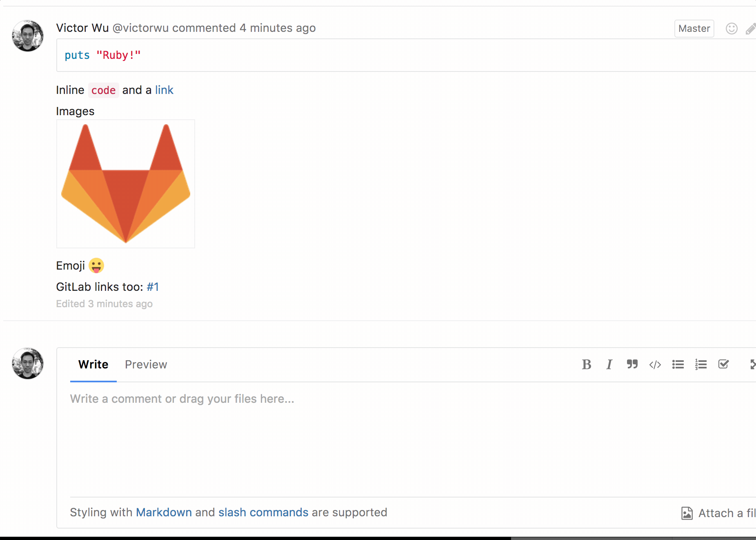Toggle italic formatting in the editor
This screenshot has width=756, height=540.
click(609, 364)
